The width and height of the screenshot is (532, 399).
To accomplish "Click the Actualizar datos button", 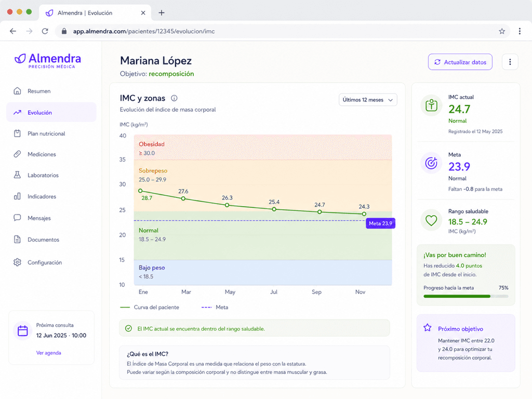I will click(460, 62).
